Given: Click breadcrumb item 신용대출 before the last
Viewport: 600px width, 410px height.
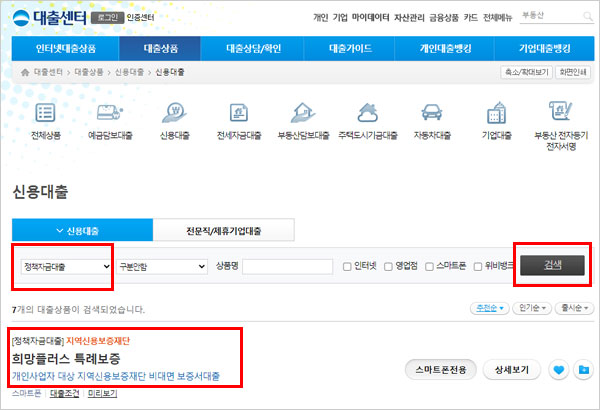Looking at the screenshot, I should click(x=129, y=72).
